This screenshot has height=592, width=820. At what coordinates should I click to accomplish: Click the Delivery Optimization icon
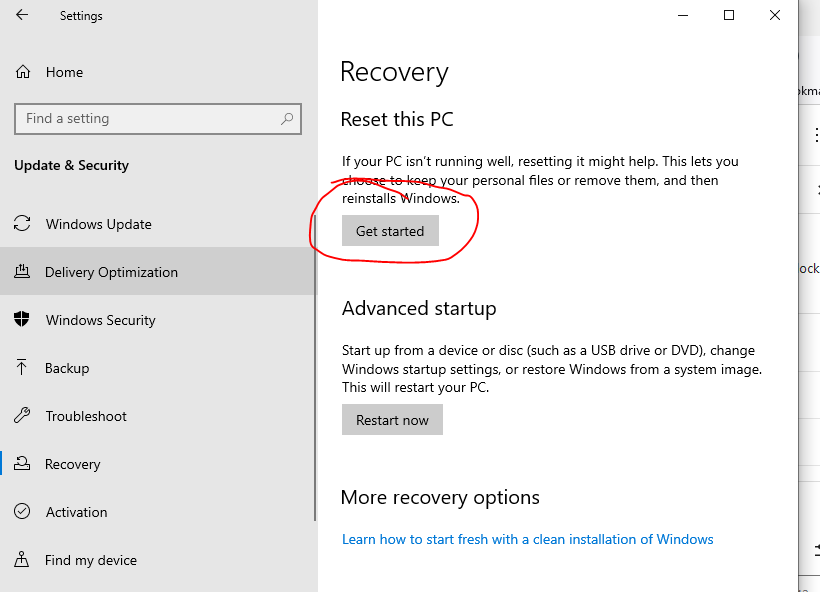(22, 272)
